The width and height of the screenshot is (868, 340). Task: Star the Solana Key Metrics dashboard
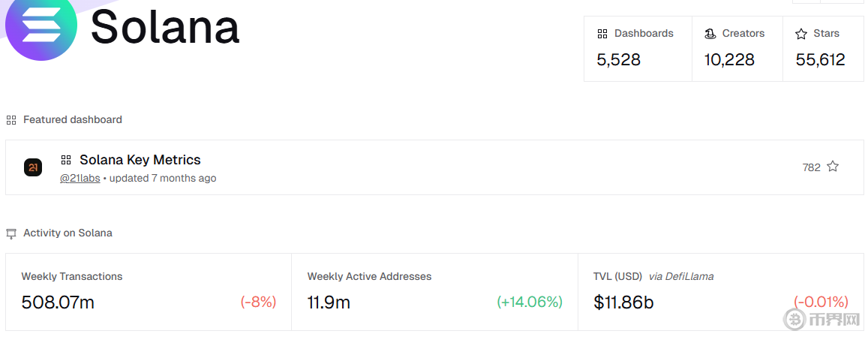pos(833,167)
